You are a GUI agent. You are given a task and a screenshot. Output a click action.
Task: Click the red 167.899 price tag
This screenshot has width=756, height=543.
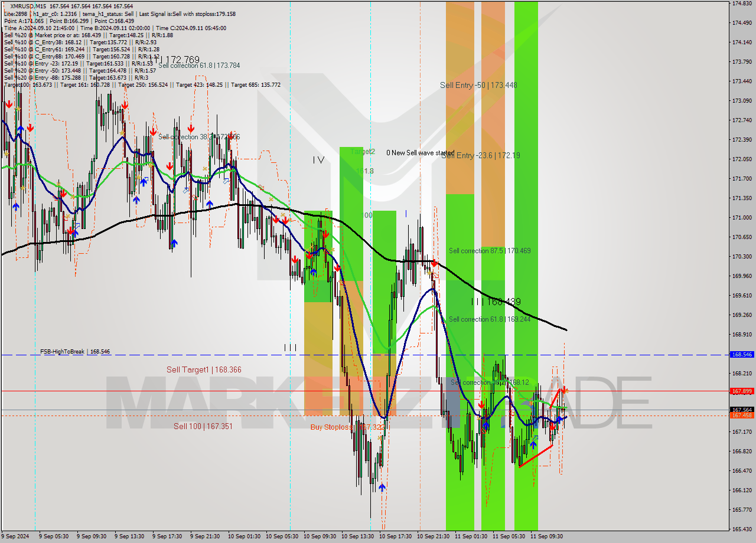coord(742,391)
